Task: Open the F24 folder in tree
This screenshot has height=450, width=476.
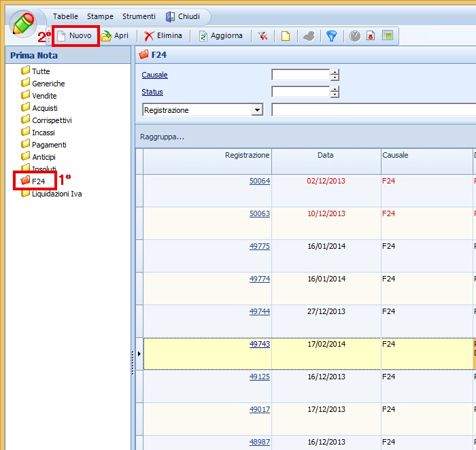Action: [x=38, y=181]
